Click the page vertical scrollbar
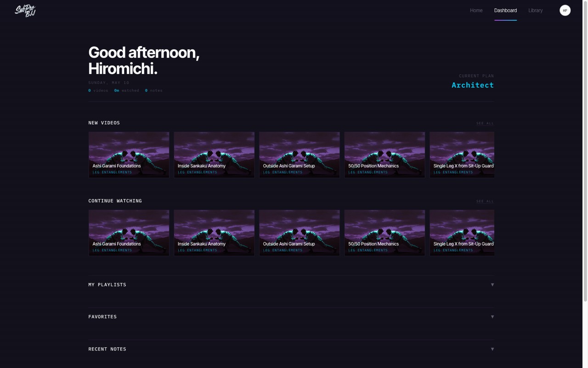The height and width of the screenshot is (368, 588). tap(585, 152)
